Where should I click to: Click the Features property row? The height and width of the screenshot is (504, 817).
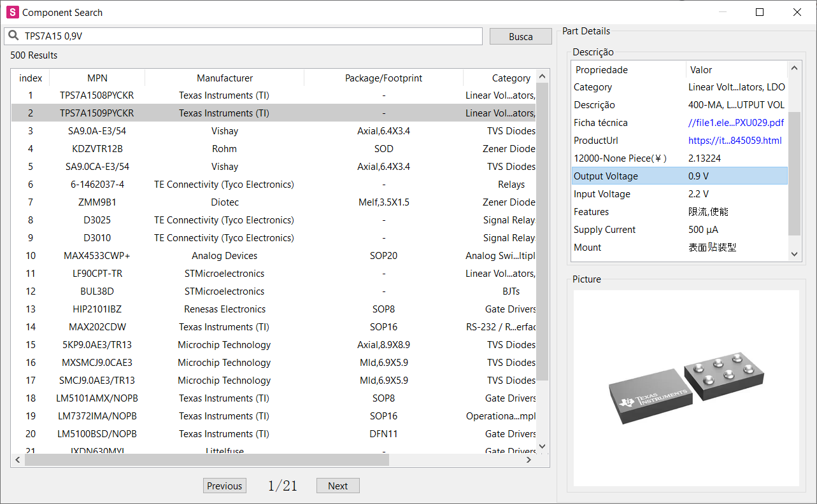679,212
